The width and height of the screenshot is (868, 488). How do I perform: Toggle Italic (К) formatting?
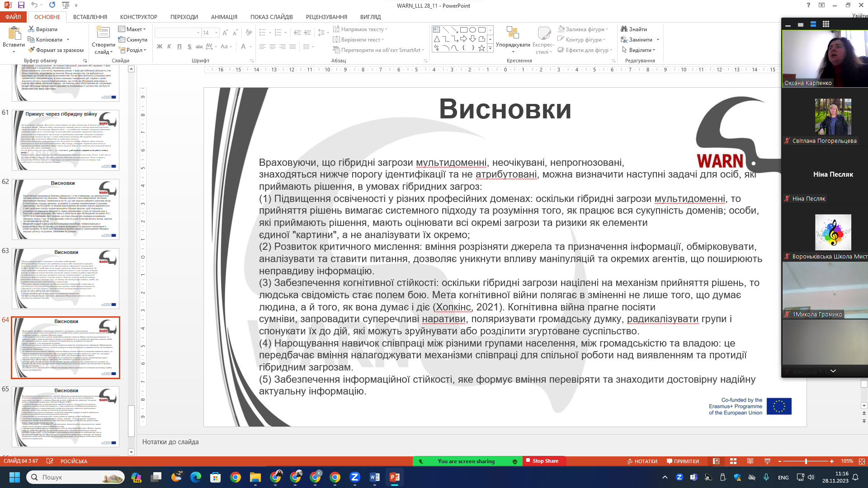(x=169, y=46)
